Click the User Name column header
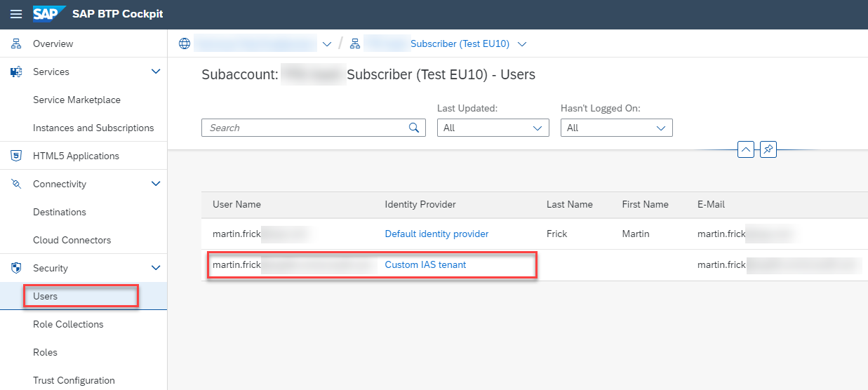The height and width of the screenshot is (390, 868). click(236, 204)
